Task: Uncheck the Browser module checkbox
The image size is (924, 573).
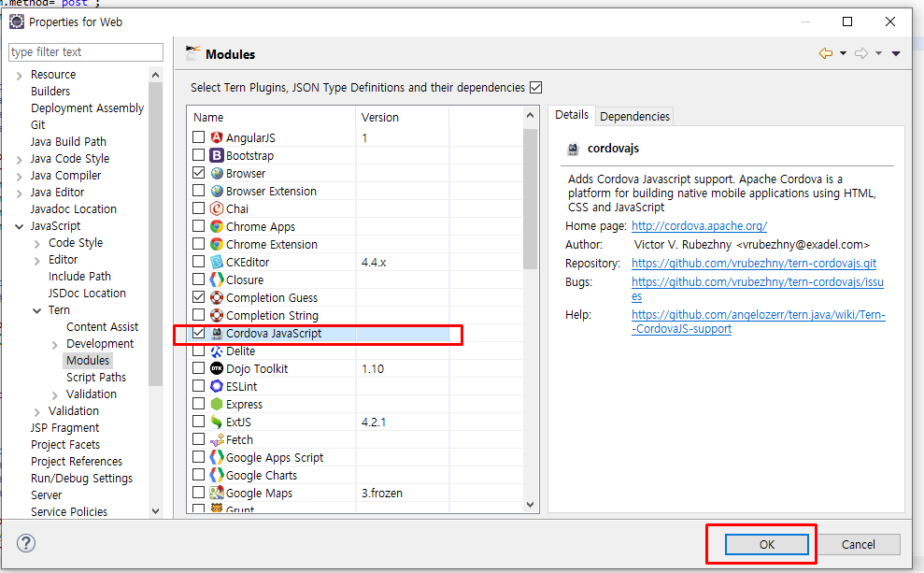Action: [199, 172]
